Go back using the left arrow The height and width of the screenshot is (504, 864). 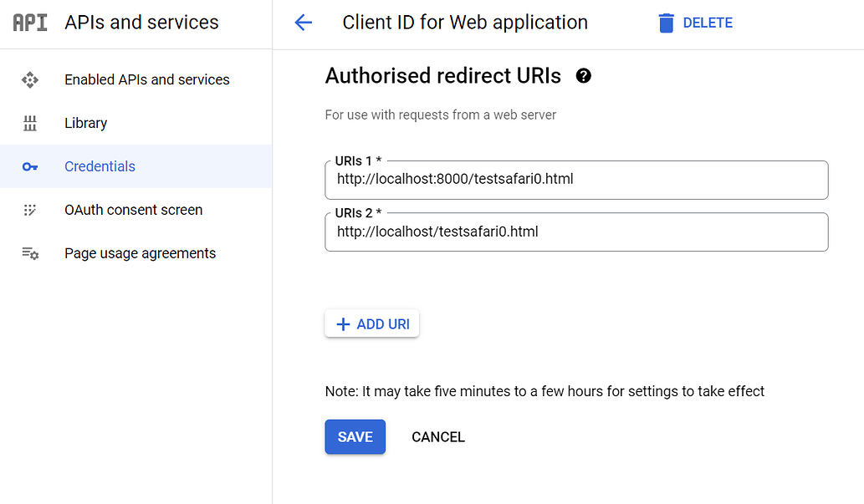(x=303, y=23)
